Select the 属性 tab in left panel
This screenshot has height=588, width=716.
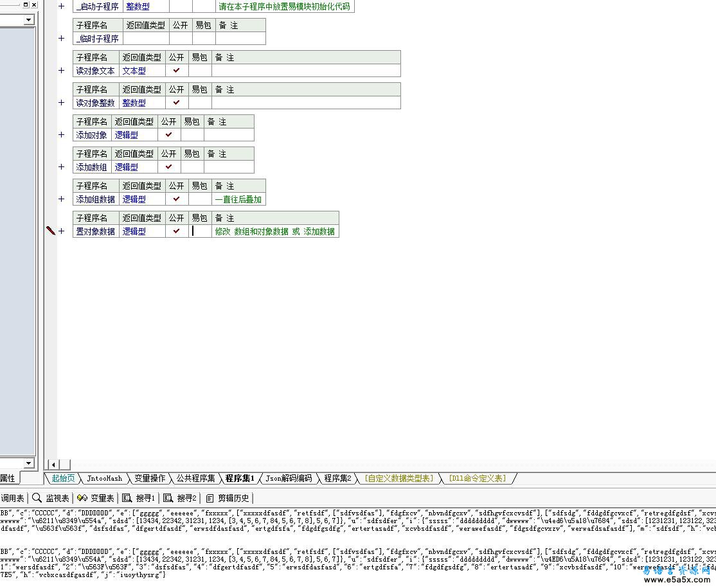point(8,478)
